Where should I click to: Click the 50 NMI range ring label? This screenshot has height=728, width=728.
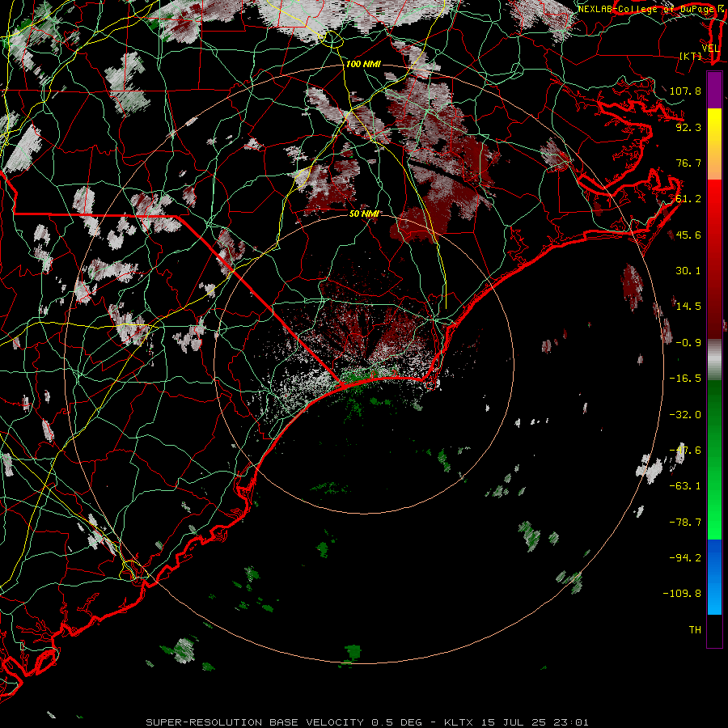[363, 214]
